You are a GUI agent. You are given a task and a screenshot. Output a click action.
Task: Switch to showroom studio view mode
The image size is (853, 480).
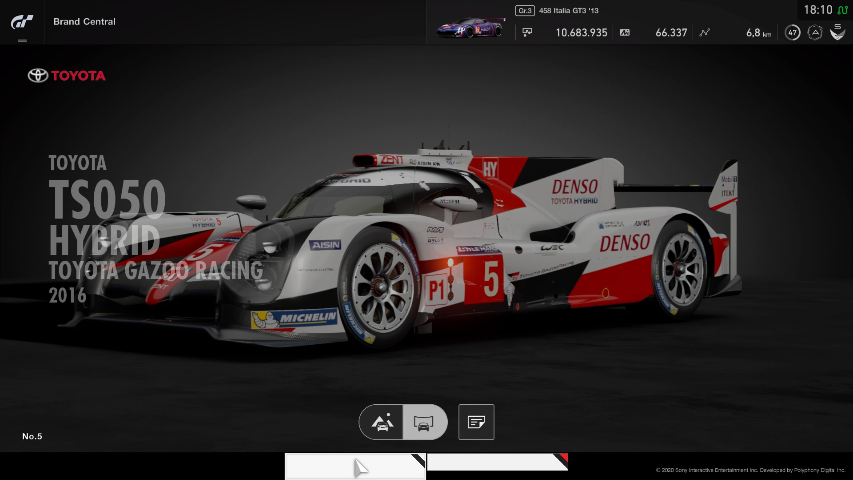423,422
